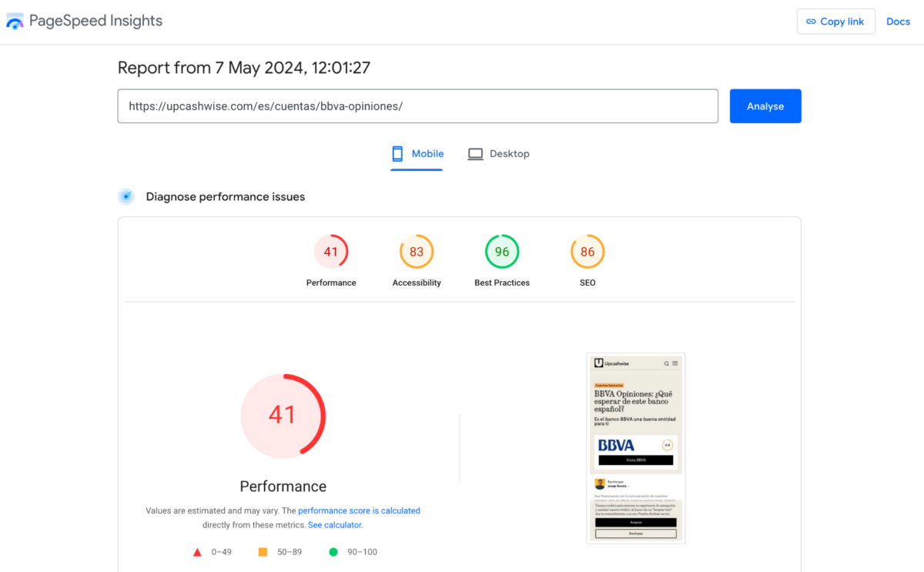The image size is (924, 572).
Task: Click the Diagnose performance issues heading
Action: (226, 197)
